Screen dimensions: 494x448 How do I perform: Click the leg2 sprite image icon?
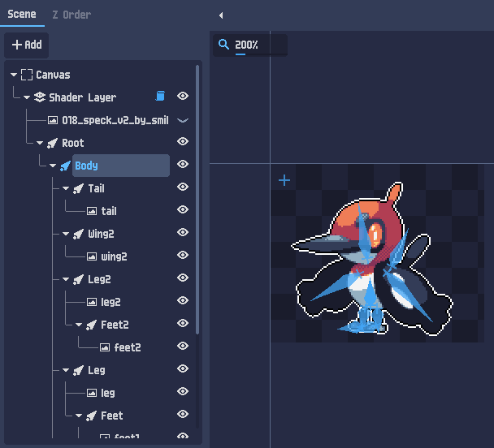pyautogui.click(x=92, y=302)
